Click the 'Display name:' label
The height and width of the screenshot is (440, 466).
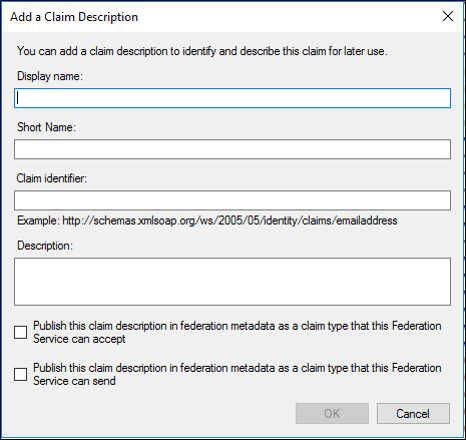click(x=50, y=76)
